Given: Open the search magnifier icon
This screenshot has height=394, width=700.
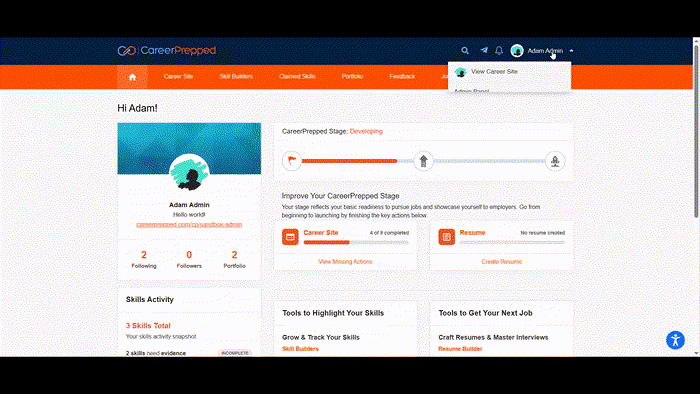Looking at the screenshot, I should pyautogui.click(x=465, y=50).
